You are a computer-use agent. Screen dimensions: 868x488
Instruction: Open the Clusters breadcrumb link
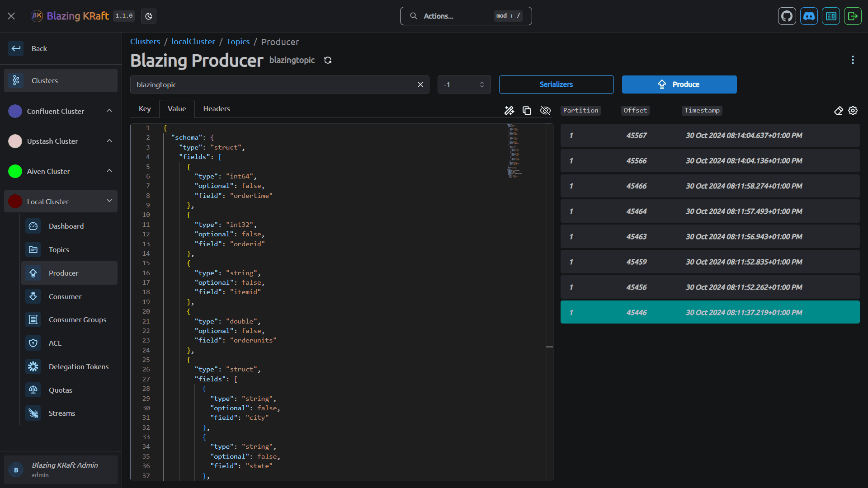(x=145, y=42)
